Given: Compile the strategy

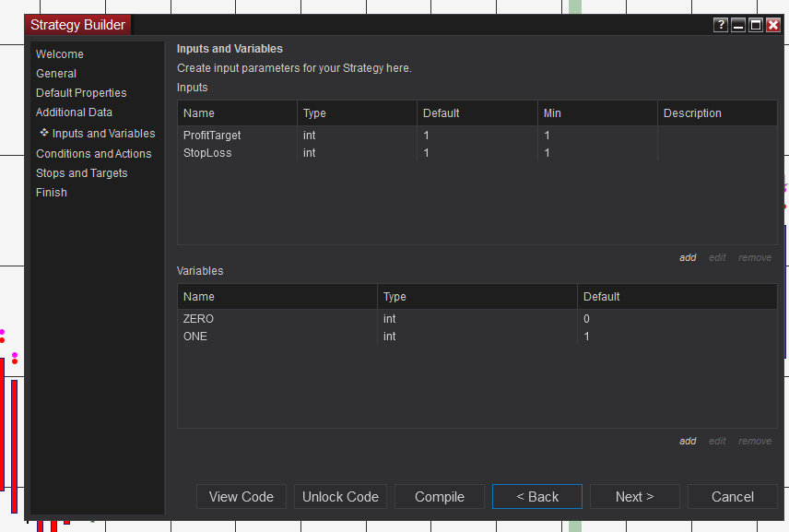Looking at the screenshot, I should pos(440,497).
